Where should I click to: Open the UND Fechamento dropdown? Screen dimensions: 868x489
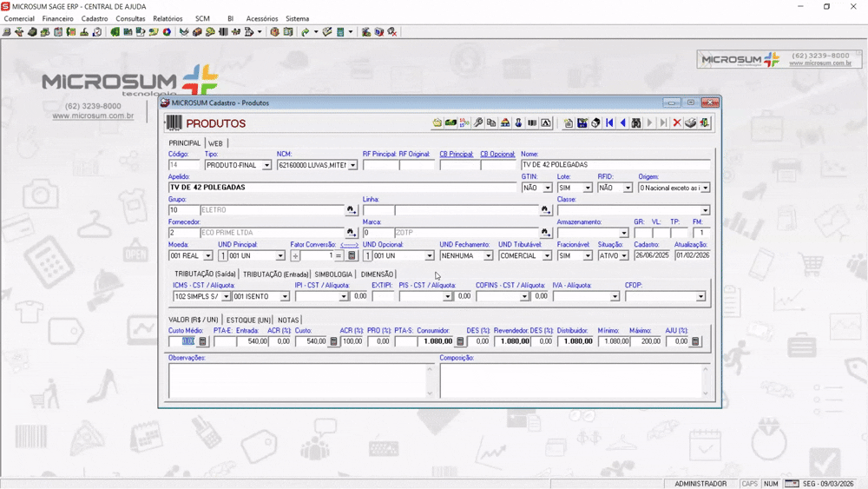488,256
